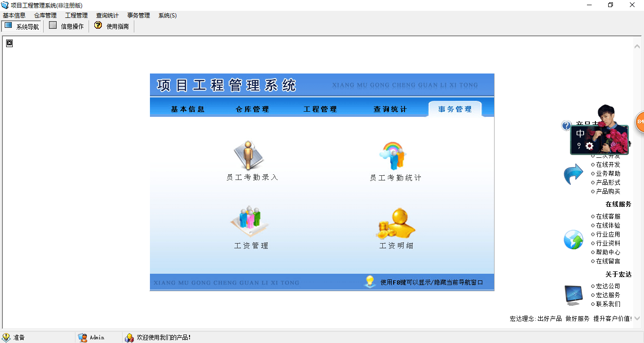
Task: Open the 员工考勤录入 icon
Action: click(x=249, y=155)
